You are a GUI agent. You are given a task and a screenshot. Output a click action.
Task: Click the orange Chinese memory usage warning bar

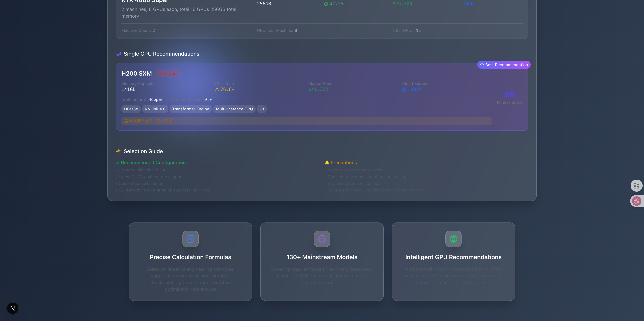click(306, 121)
